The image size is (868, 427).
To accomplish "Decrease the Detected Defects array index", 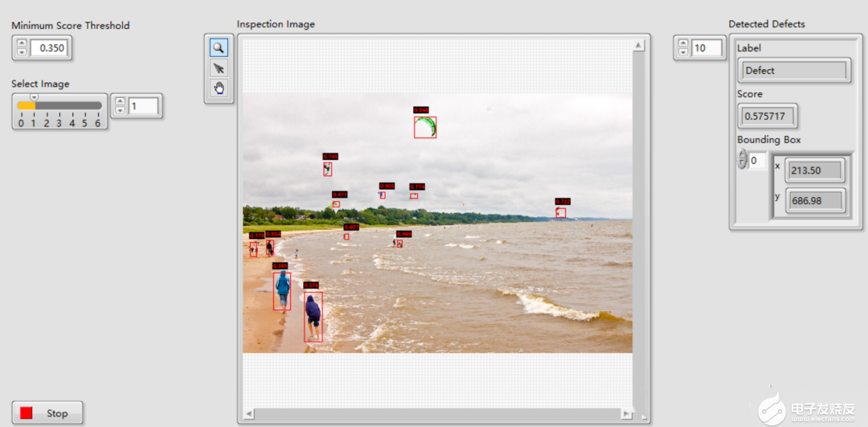I will [x=683, y=52].
